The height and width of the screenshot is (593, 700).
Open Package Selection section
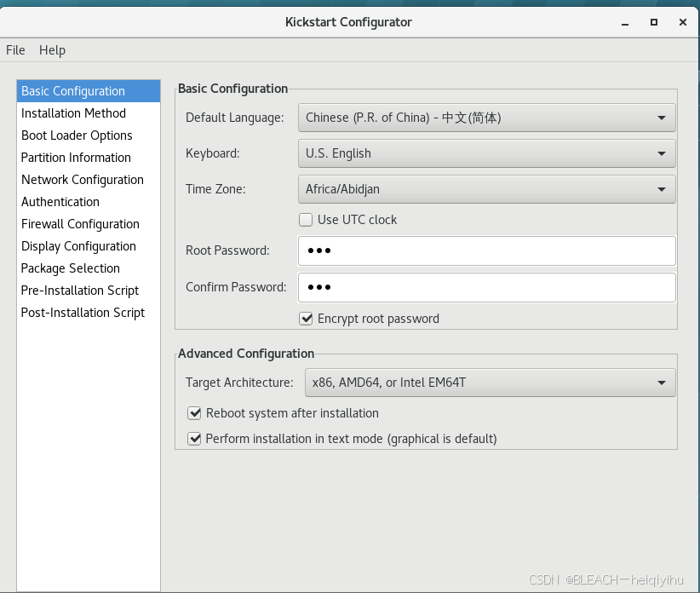[x=89, y=268]
